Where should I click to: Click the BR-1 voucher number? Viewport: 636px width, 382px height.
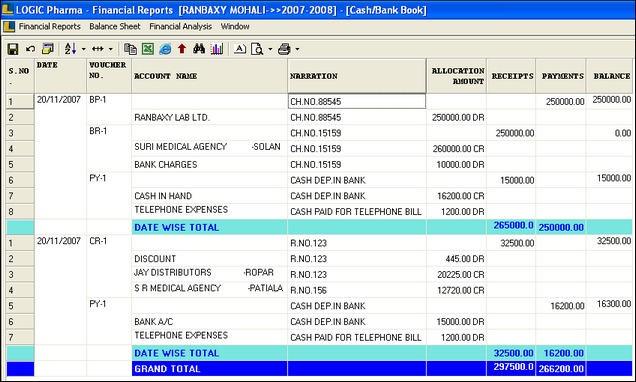[98, 131]
